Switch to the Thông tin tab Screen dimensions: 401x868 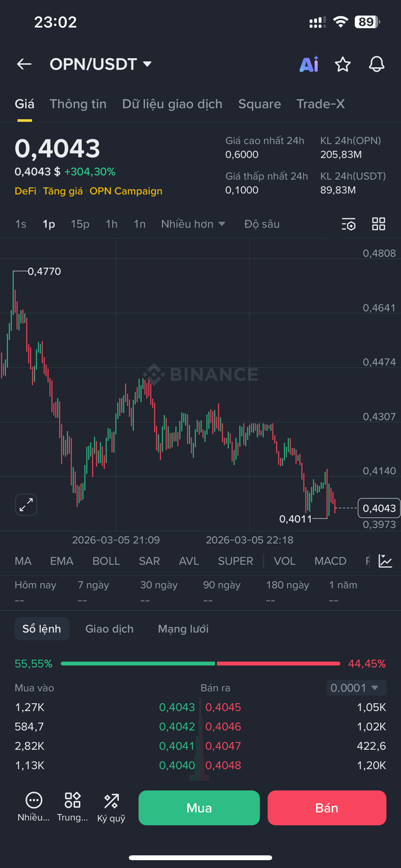point(78,104)
